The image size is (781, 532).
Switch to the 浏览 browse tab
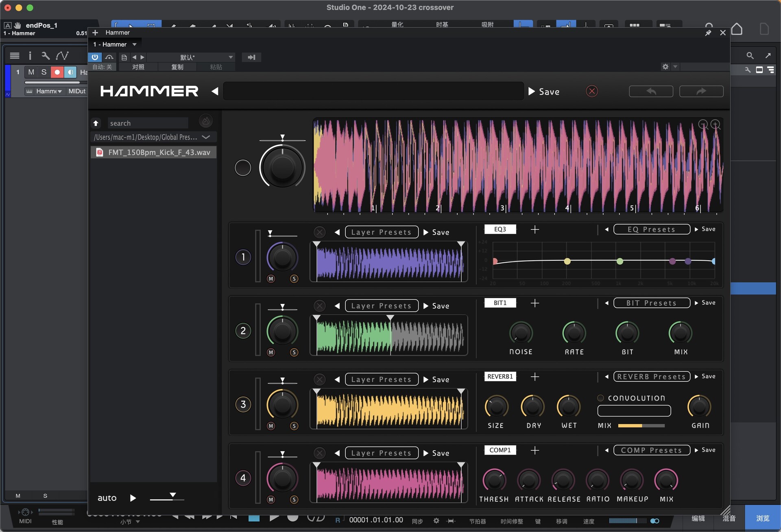pos(763,518)
